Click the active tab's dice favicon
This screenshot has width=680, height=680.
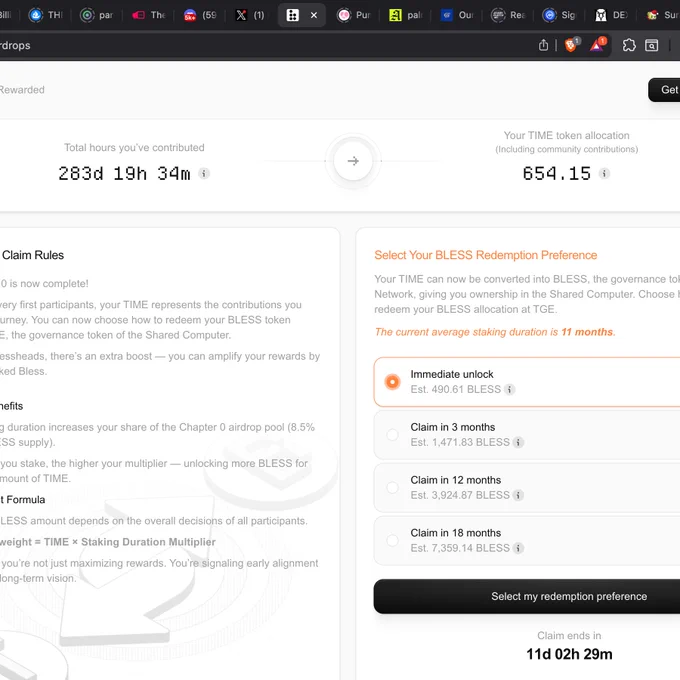tap(292, 15)
